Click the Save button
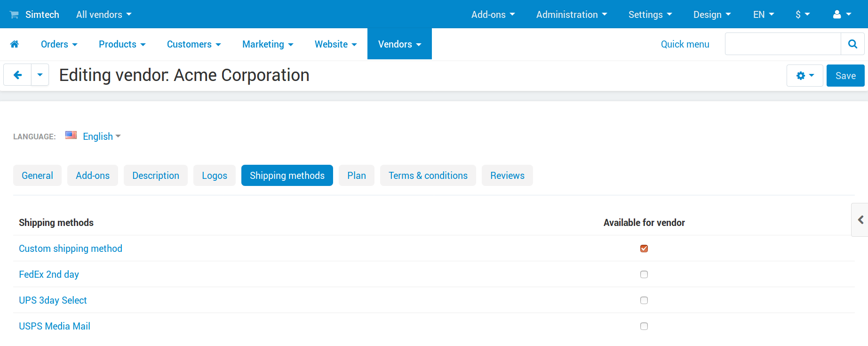The height and width of the screenshot is (346, 868). tap(845, 75)
